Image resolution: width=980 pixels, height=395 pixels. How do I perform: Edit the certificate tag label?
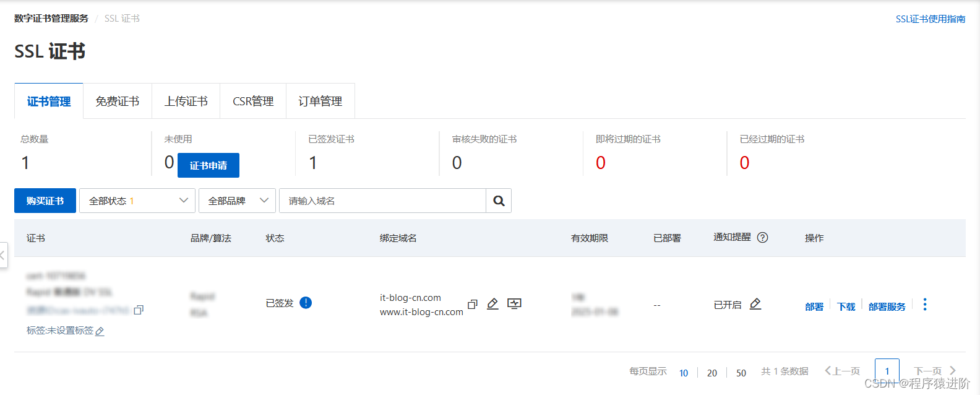(100, 331)
